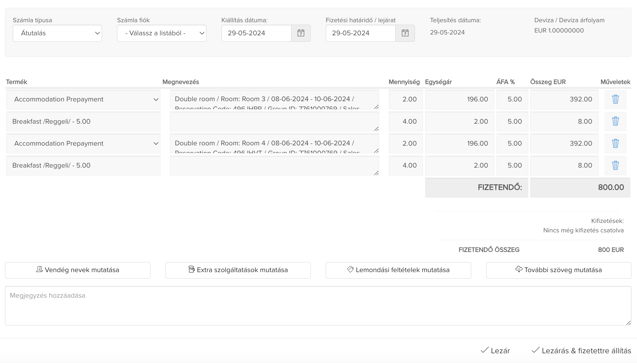
Task: Click Nincs még kifizetés csatolva text
Action: [583, 230]
